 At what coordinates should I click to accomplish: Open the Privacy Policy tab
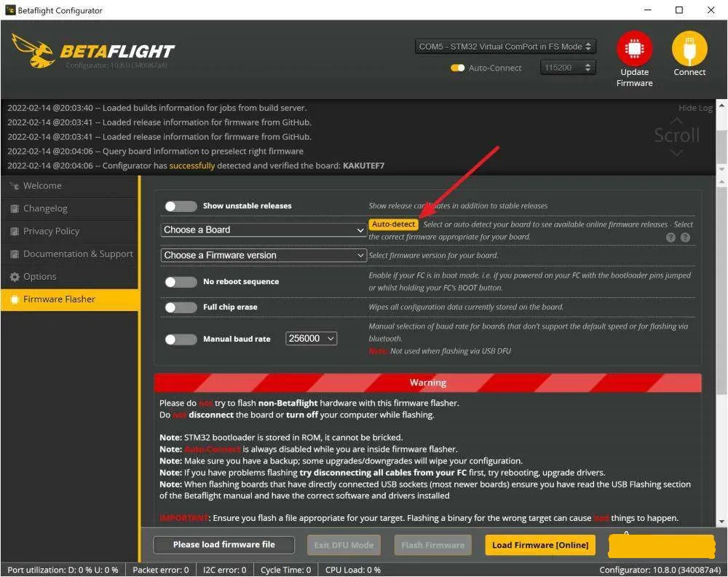pos(70,232)
